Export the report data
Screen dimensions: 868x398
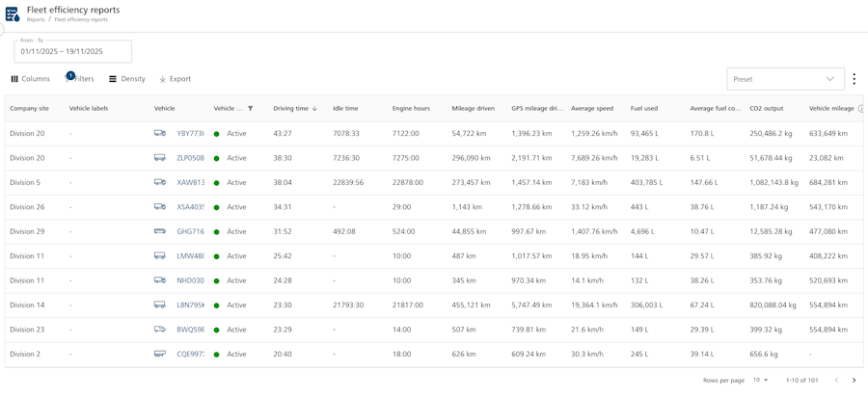[x=175, y=79]
